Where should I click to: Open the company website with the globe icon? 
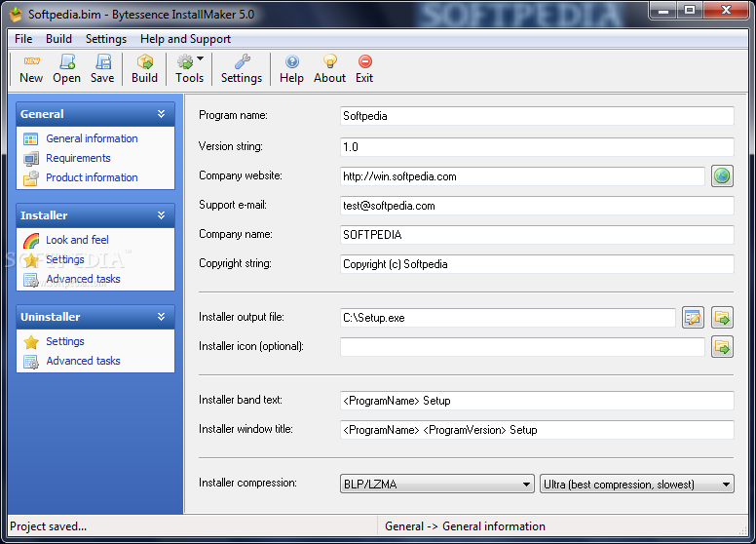point(722,176)
